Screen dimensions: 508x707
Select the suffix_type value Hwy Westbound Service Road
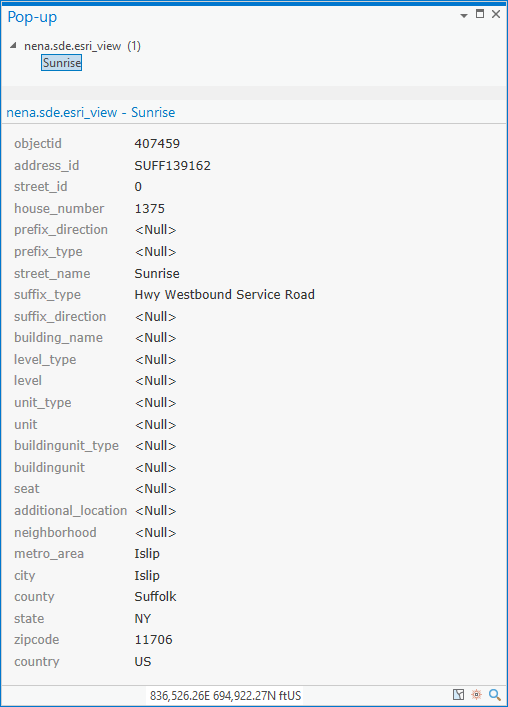224,294
